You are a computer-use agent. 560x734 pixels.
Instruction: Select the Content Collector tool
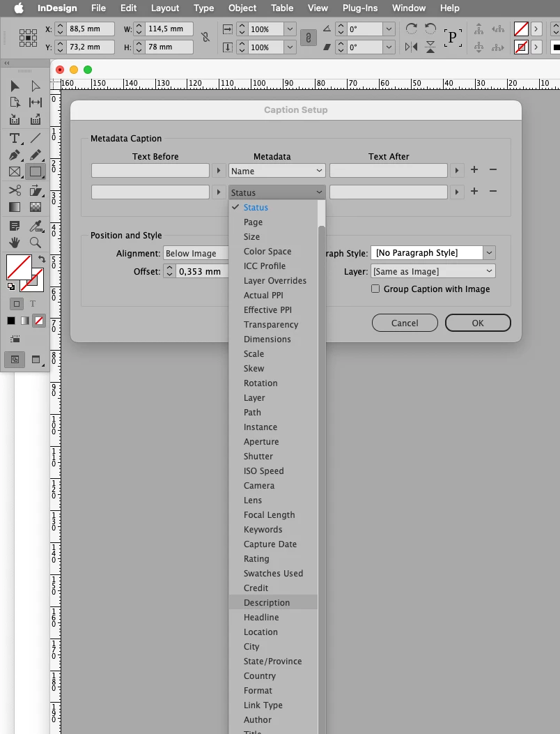(15, 119)
